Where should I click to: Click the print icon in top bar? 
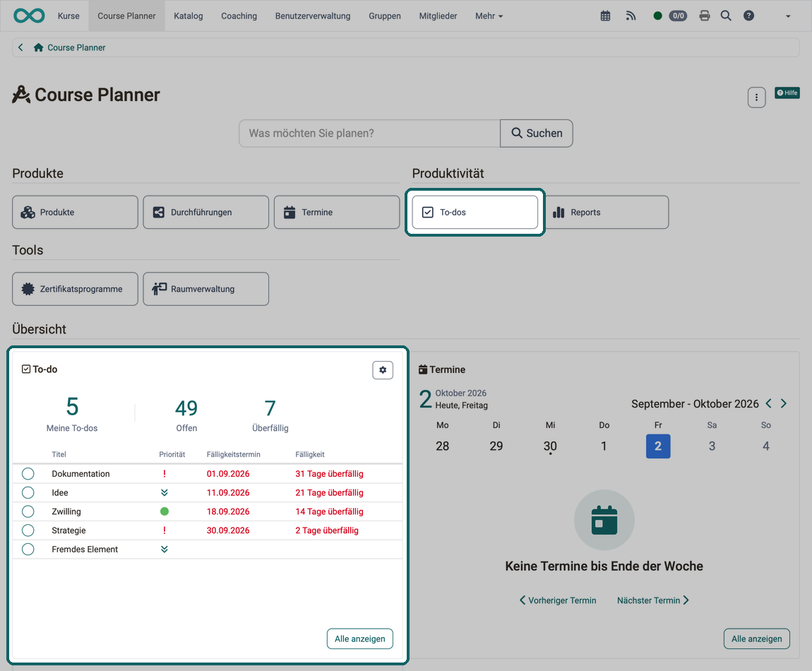pos(704,16)
